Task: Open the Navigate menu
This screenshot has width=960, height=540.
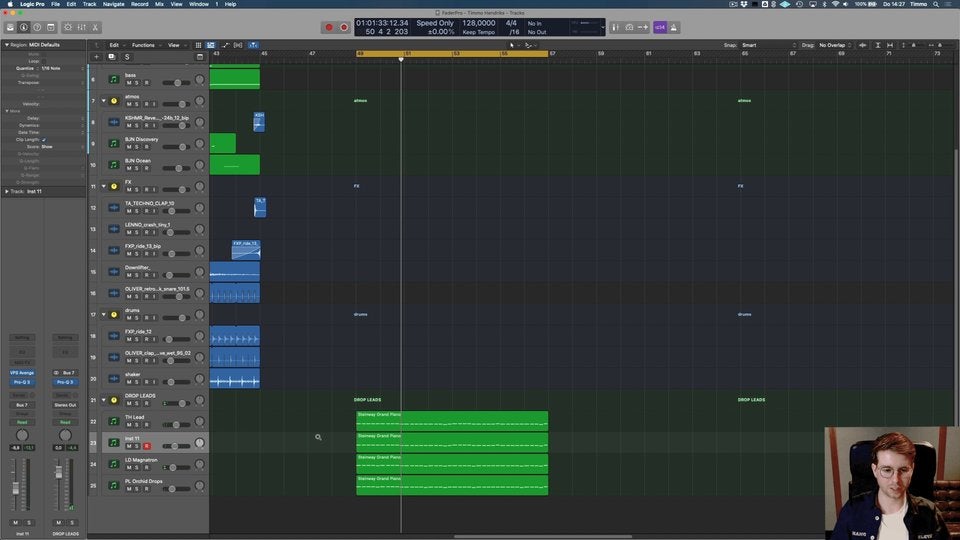Action: point(113,4)
